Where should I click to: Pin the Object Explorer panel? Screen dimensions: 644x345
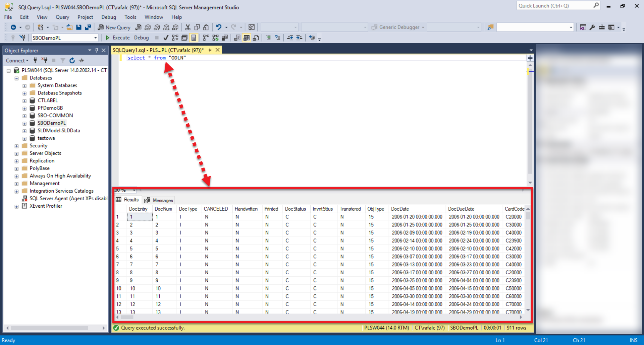click(97, 51)
